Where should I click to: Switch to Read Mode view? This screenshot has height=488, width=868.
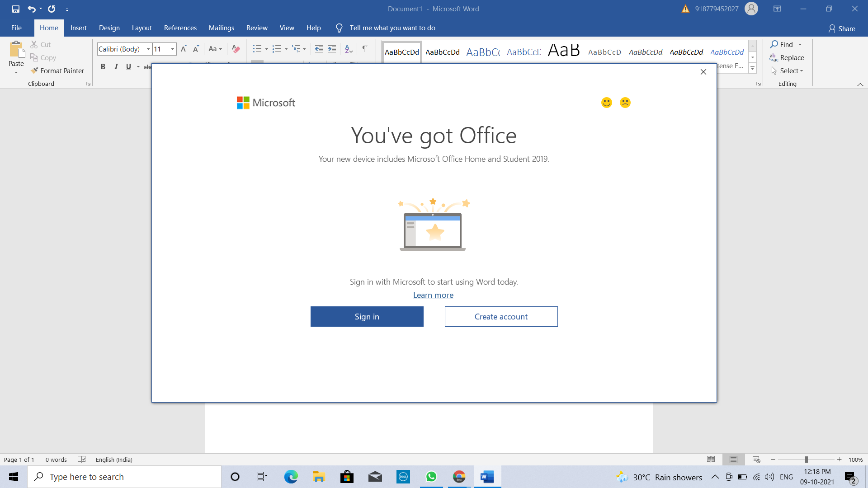pos(711,460)
